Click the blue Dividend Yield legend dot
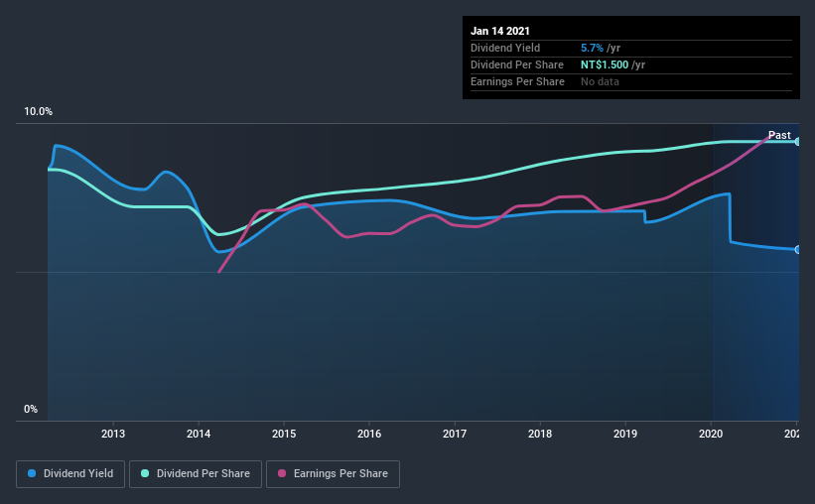815x504 pixels. [x=32, y=473]
